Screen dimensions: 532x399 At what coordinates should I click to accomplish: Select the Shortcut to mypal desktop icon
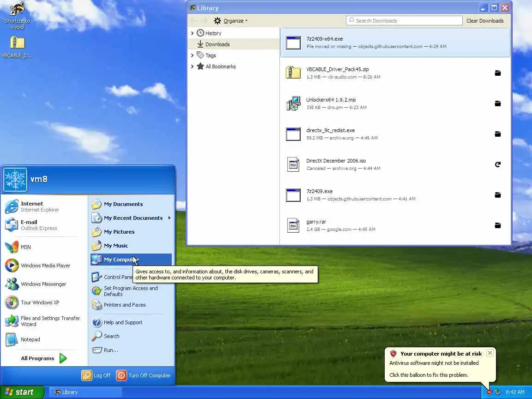tap(17, 16)
